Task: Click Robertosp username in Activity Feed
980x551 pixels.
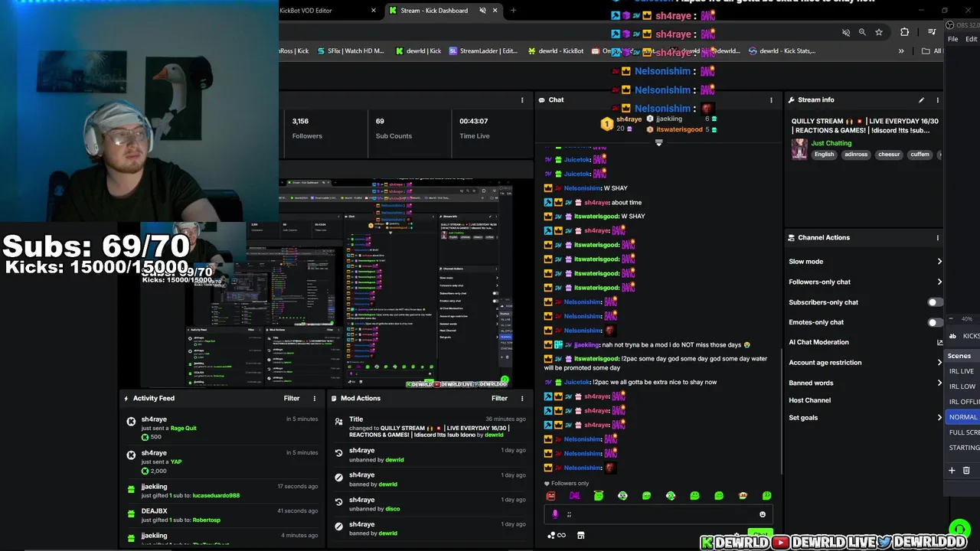Action: [x=206, y=520]
